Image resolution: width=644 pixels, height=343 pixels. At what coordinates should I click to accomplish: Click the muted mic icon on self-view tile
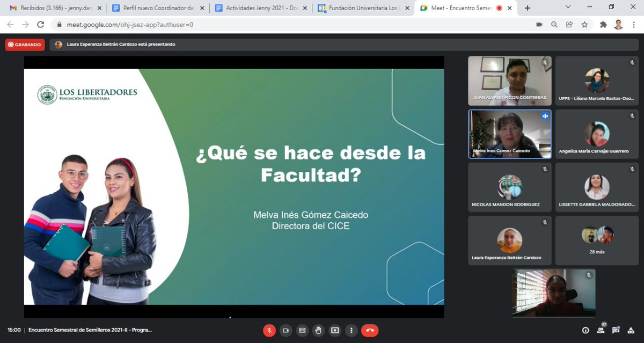(589, 275)
